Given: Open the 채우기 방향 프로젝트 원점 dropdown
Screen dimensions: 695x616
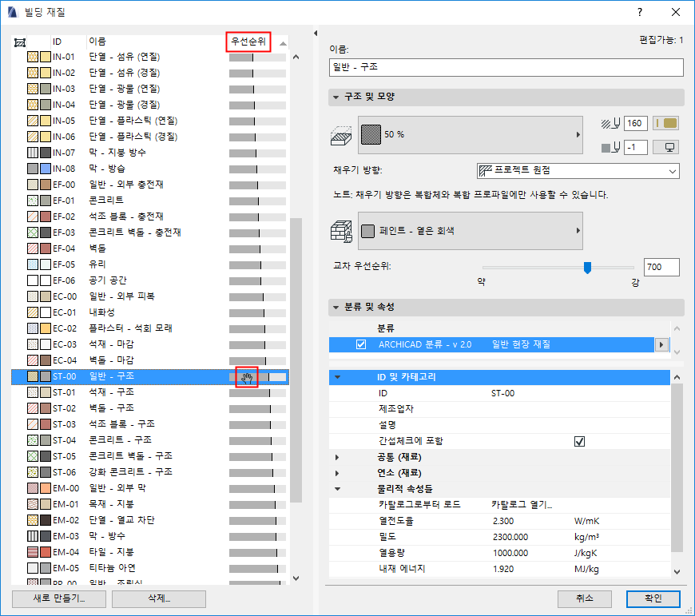Looking at the screenshot, I should pos(578,171).
